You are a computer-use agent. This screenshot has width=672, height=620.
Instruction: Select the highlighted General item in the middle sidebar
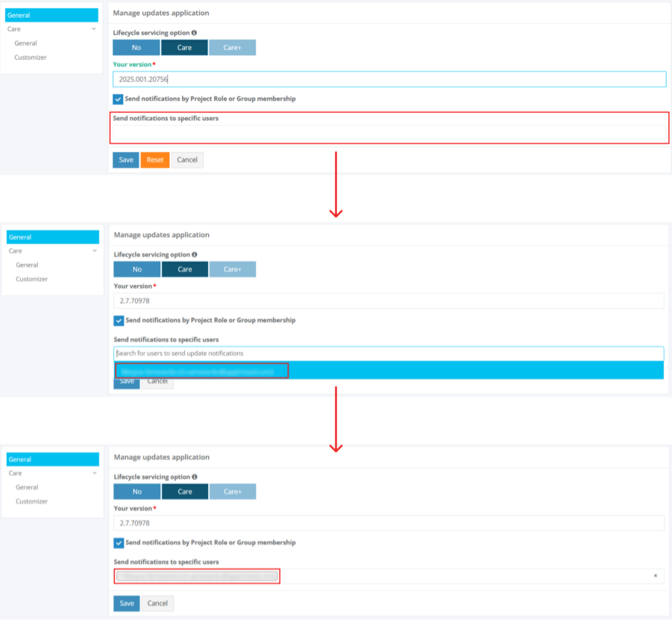[51, 237]
